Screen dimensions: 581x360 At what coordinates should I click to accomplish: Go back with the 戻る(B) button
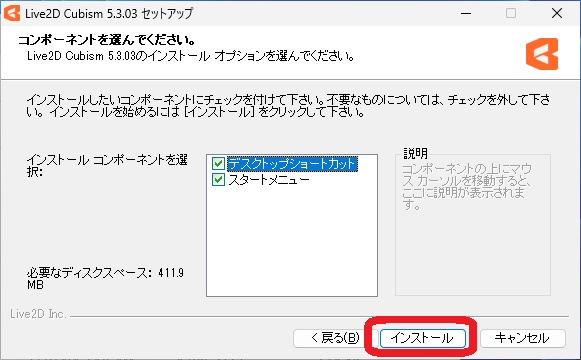coord(335,338)
